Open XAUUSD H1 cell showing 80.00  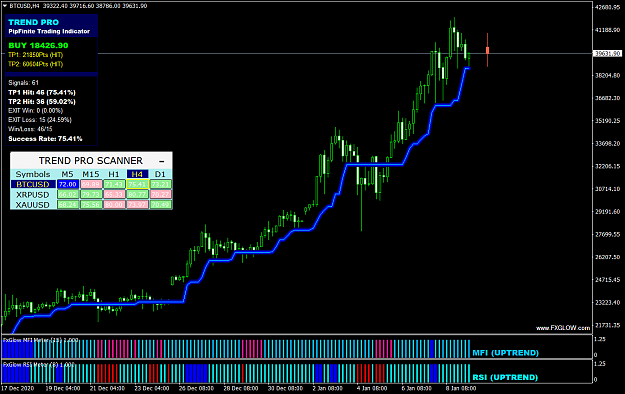click(114, 205)
